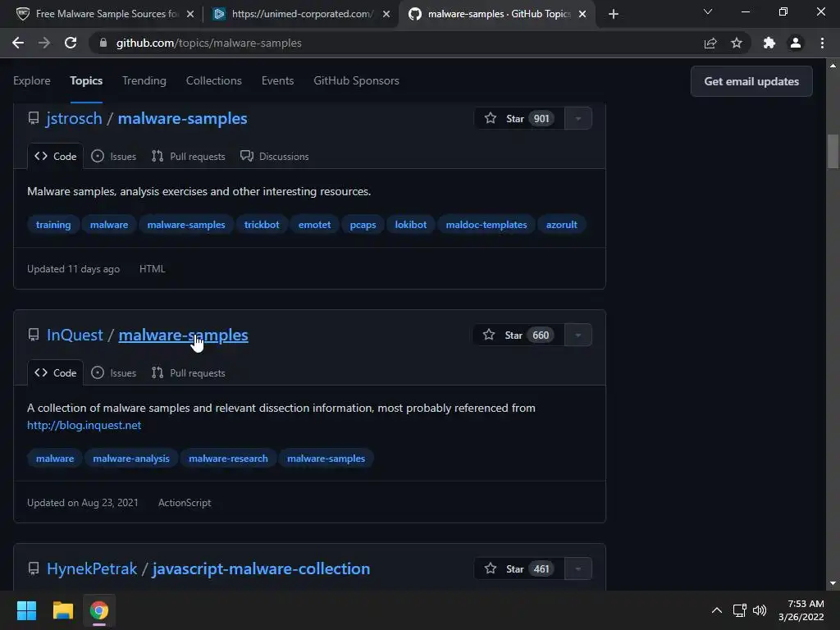This screenshot has width=840, height=630.
Task: Click the address bar URL field
Action: (396, 43)
